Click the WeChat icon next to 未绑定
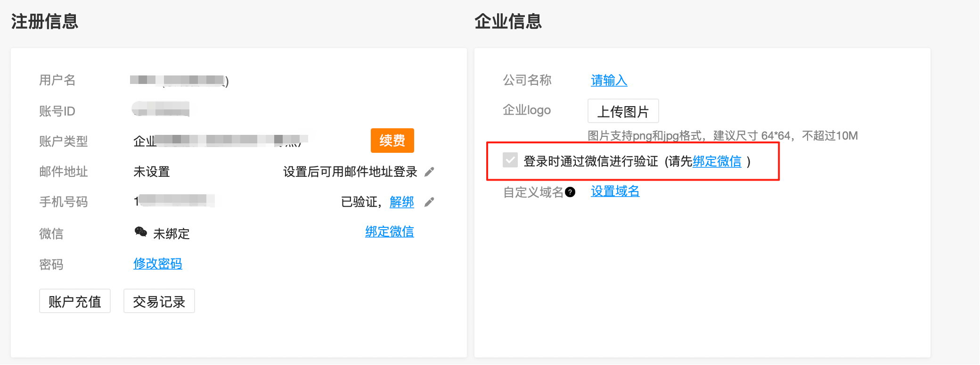This screenshot has height=365, width=980. tap(140, 232)
